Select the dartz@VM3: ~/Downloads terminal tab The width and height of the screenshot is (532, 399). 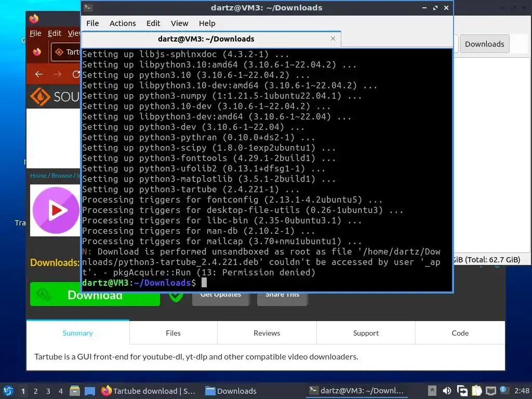211,39
